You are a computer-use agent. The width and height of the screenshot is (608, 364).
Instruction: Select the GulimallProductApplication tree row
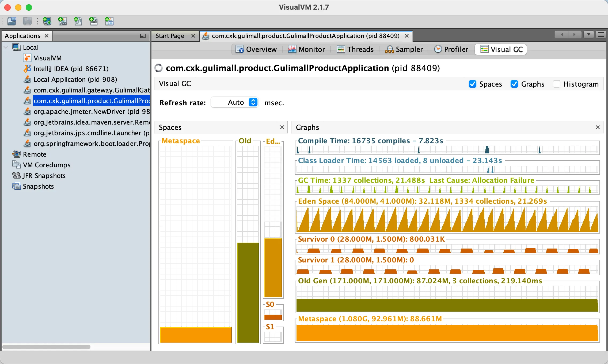click(92, 101)
